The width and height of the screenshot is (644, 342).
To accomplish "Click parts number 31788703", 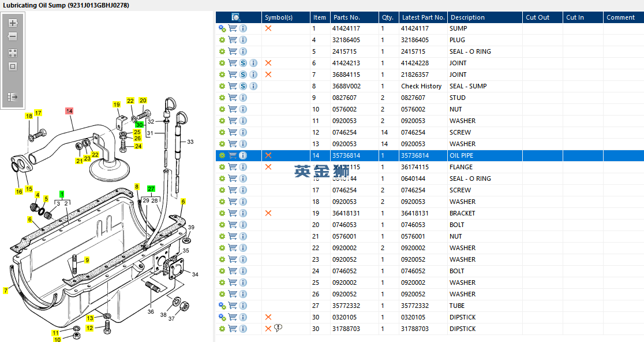I will pos(346,329).
